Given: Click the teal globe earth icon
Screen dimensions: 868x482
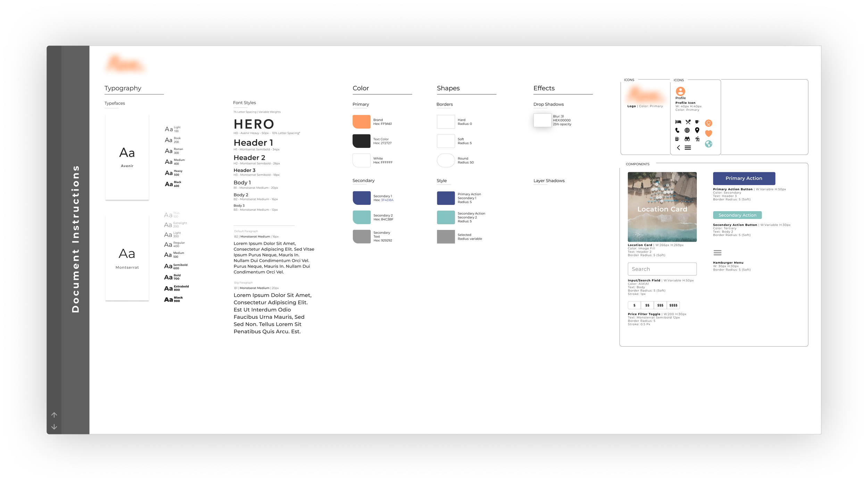Looking at the screenshot, I should (708, 144).
